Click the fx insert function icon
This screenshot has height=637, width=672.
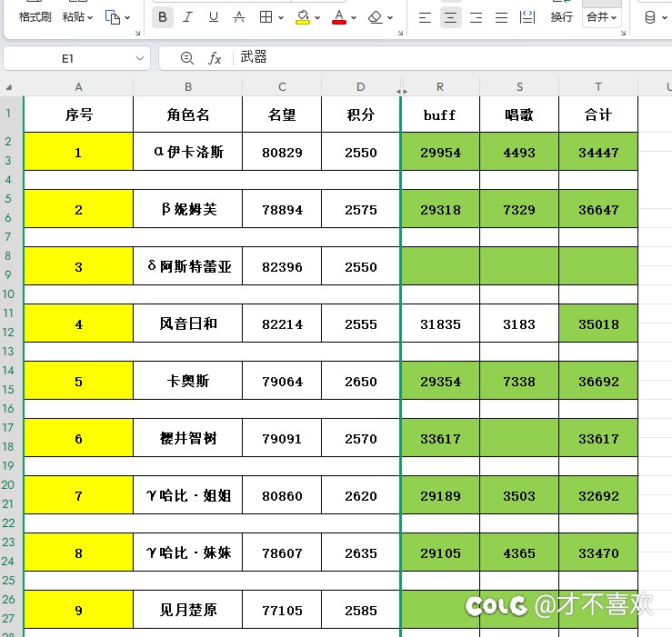click(215, 58)
